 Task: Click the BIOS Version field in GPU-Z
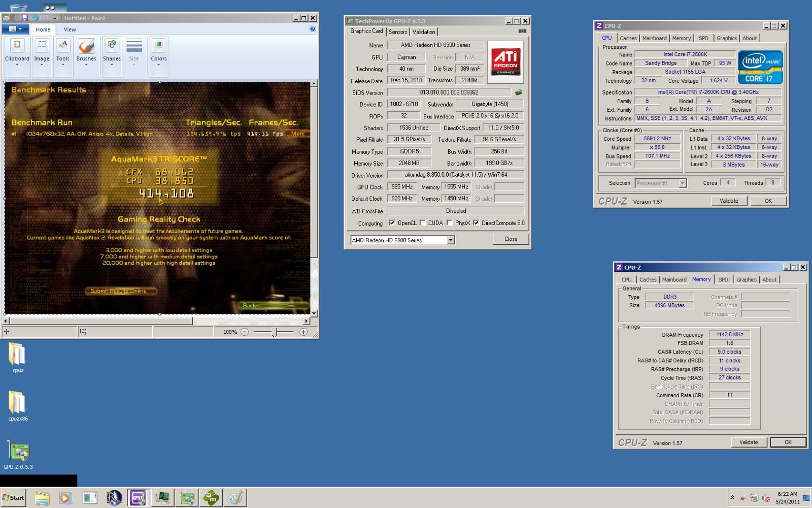coord(449,92)
